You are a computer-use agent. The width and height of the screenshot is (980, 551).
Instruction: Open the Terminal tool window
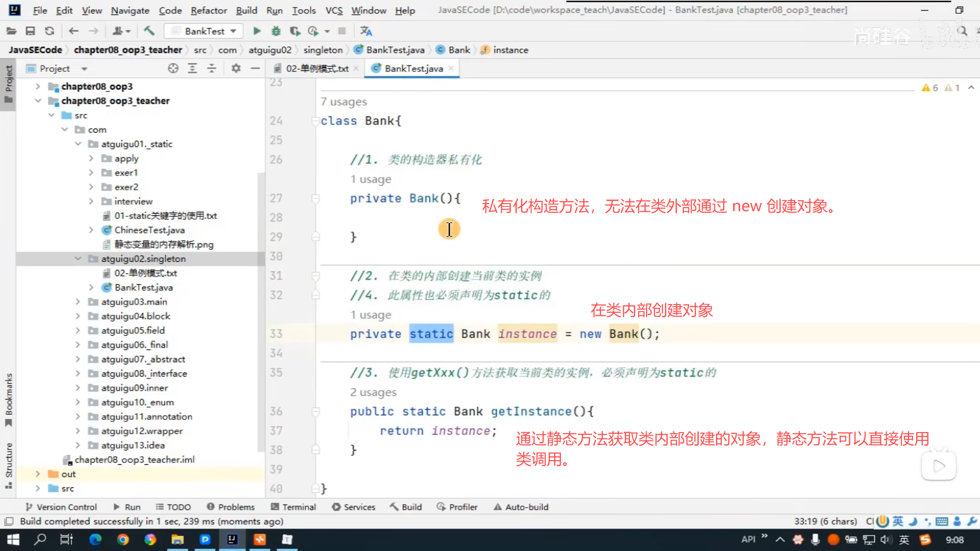click(293, 507)
